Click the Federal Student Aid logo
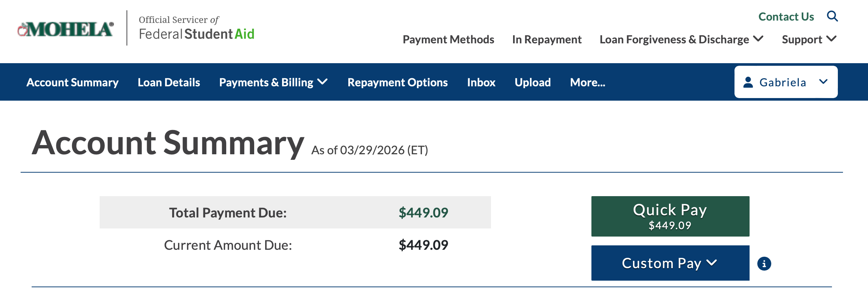The image size is (868, 299). tap(196, 28)
